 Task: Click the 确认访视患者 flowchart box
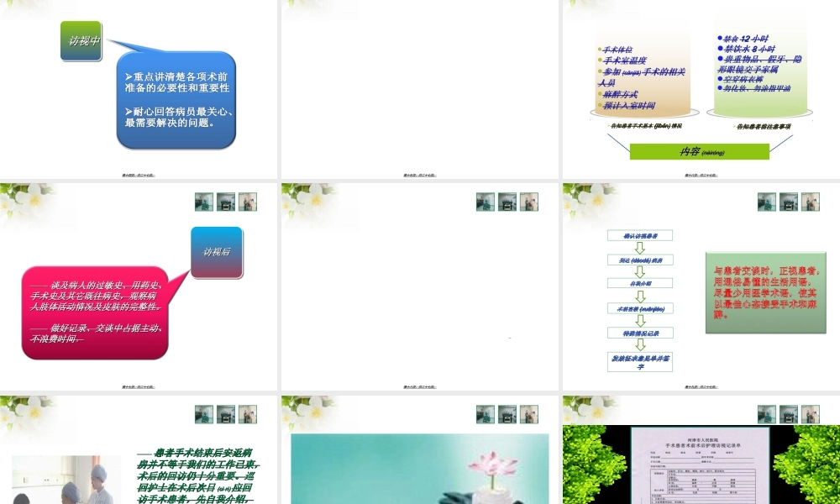tap(642, 234)
